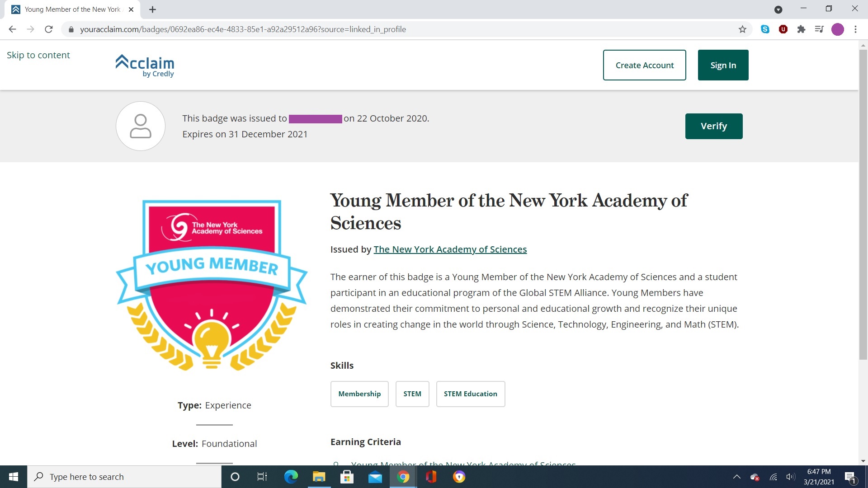Click the scrollbar down arrow
Viewport: 868px width, 488px height.
click(863, 460)
